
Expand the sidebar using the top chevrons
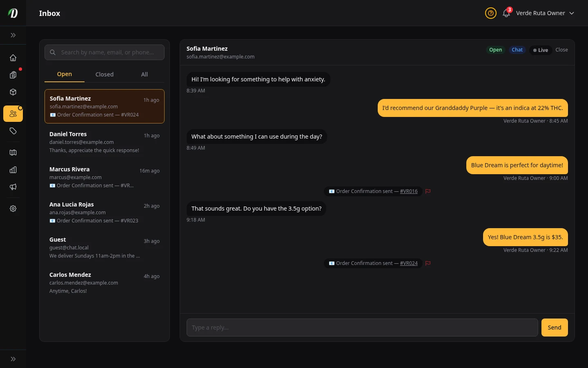click(x=13, y=35)
